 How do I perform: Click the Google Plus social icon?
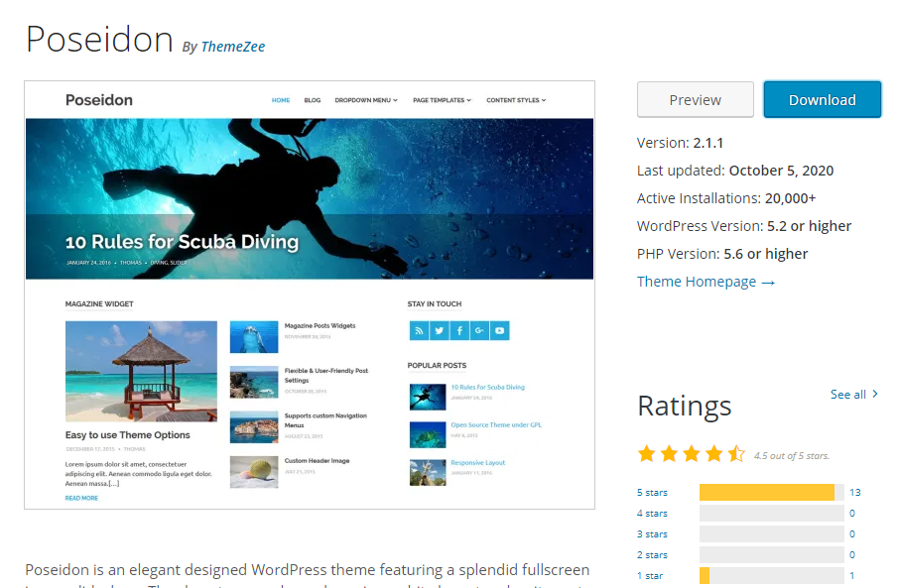[479, 330]
